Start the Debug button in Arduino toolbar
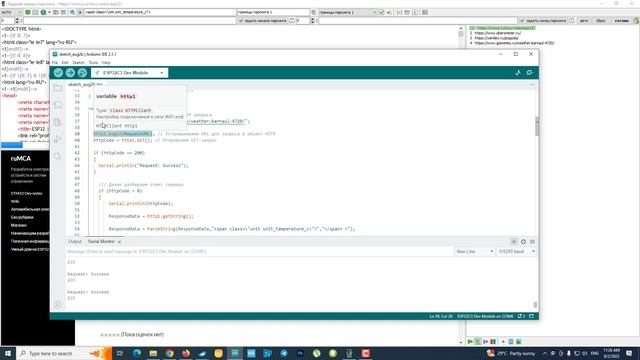 click(x=82, y=73)
